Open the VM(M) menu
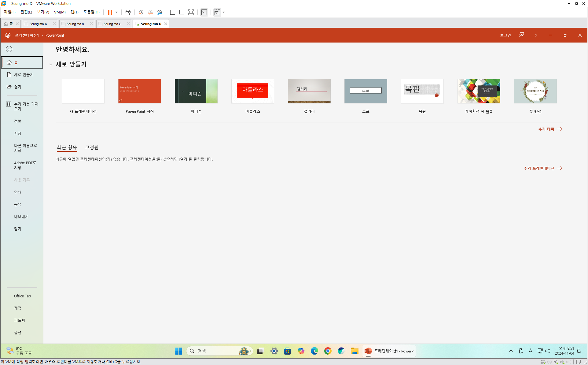 (60, 12)
